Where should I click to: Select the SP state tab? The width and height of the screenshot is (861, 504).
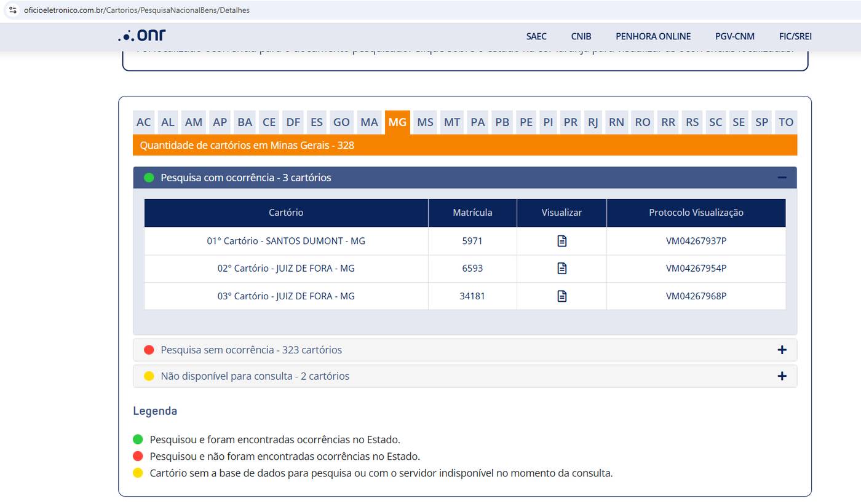762,122
